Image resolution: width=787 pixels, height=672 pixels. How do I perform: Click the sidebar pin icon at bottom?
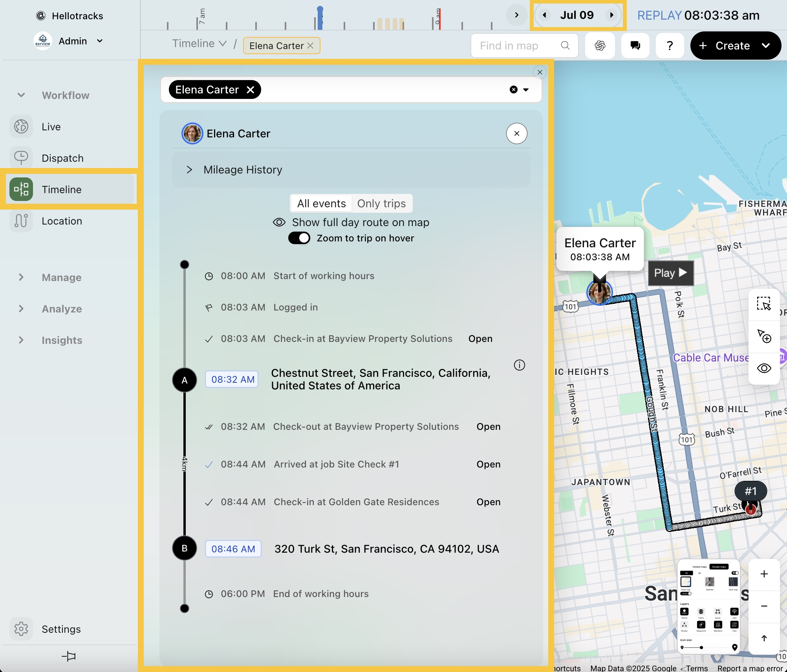tap(69, 656)
